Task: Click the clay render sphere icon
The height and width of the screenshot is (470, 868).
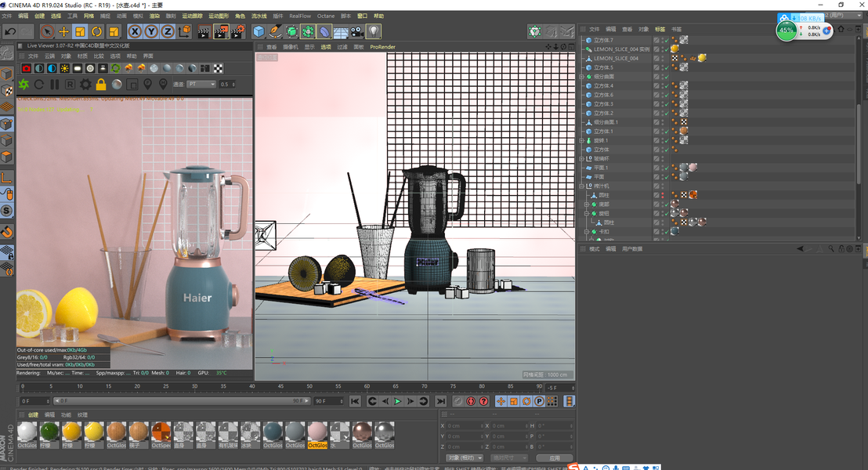Action: click(x=117, y=84)
